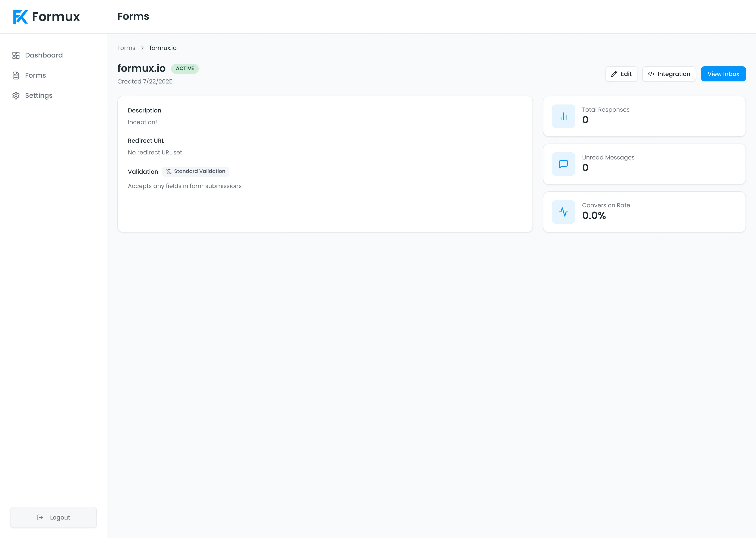Image resolution: width=756 pixels, height=538 pixels.
Task: Click the Forms document icon in sidebar
Action: click(x=16, y=76)
